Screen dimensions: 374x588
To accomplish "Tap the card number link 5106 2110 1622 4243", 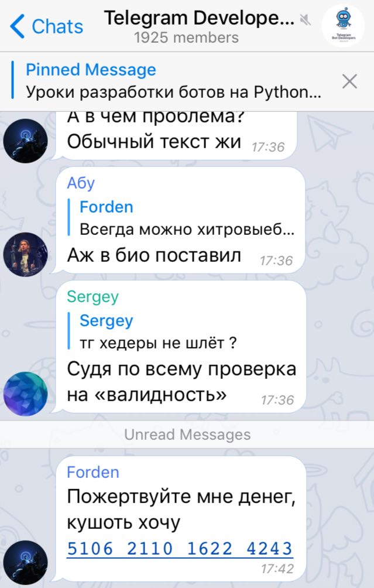I will pos(180,549).
